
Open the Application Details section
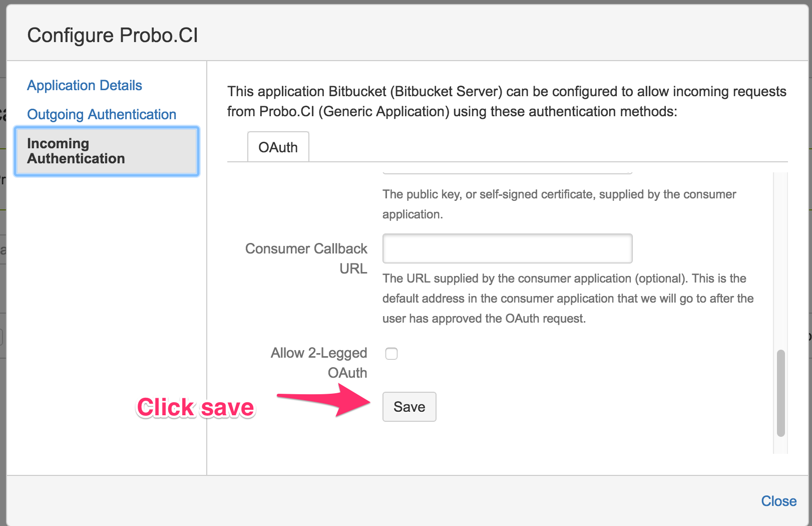[x=84, y=85]
